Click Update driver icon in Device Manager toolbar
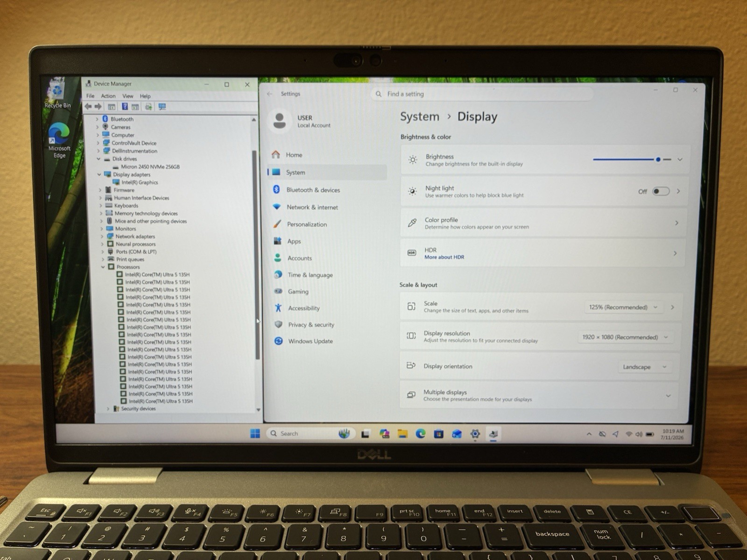The height and width of the screenshot is (560, 747). (x=148, y=107)
